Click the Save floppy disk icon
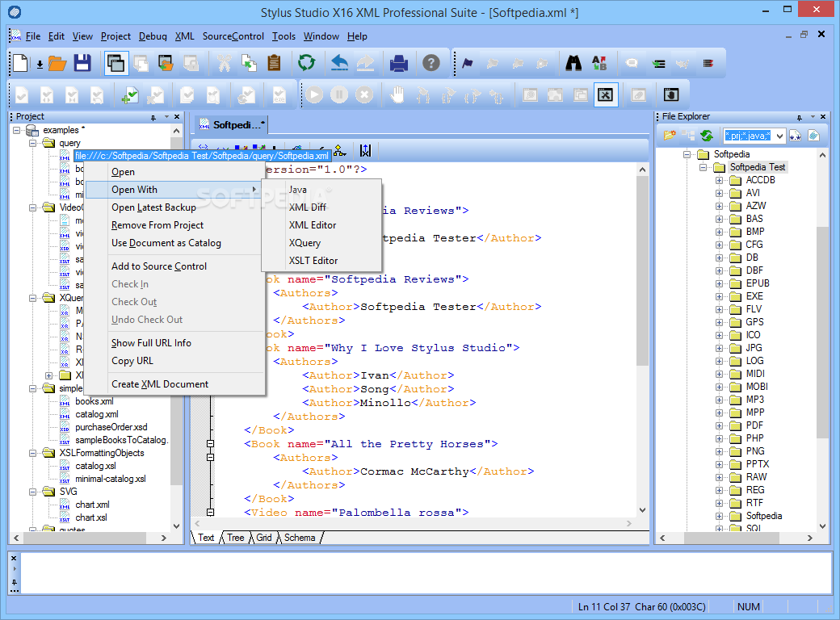Viewport: 840px width, 620px height. pos(82,63)
